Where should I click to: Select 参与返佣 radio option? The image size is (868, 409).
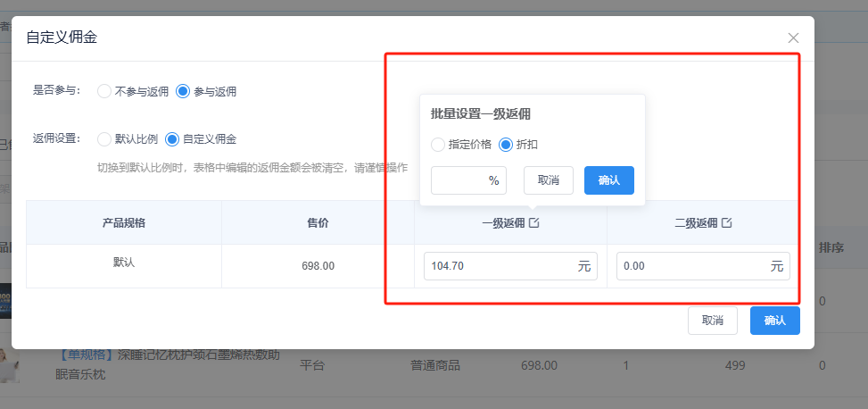[206, 91]
